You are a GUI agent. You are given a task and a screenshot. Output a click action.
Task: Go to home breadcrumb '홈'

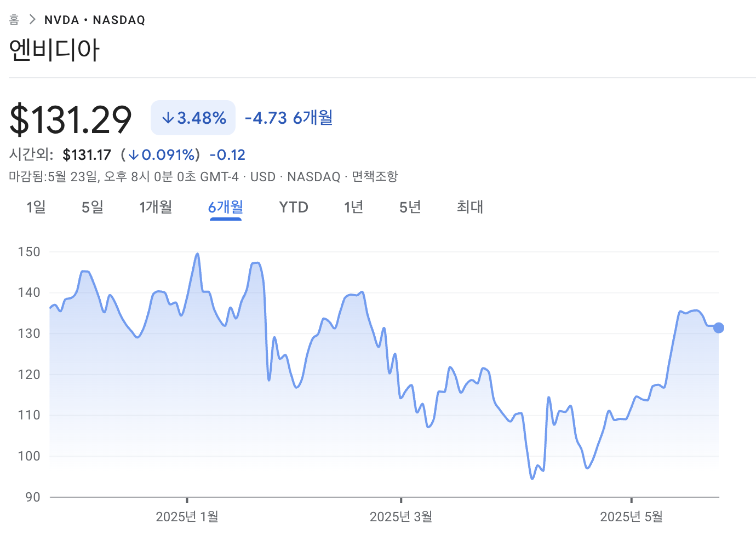[x=14, y=20]
